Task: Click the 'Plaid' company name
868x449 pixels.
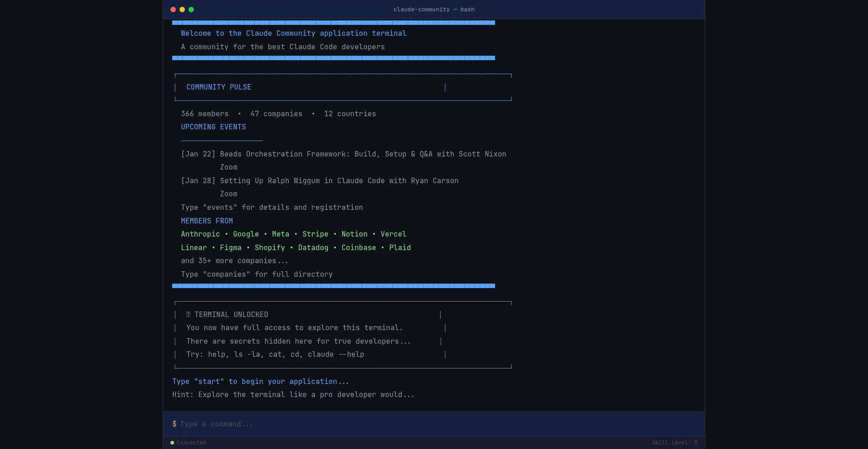Action: tap(400, 248)
